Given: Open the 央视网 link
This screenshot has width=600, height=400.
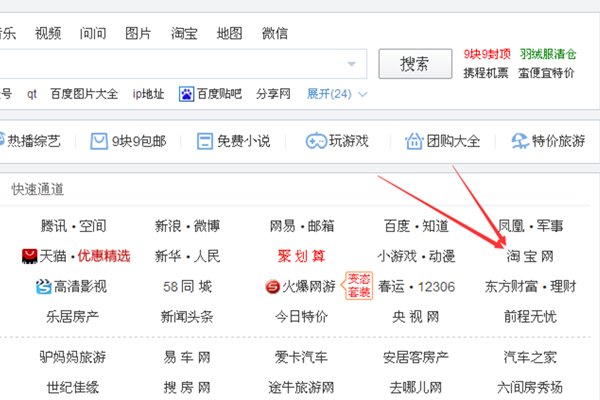Looking at the screenshot, I should coord(416,317).
